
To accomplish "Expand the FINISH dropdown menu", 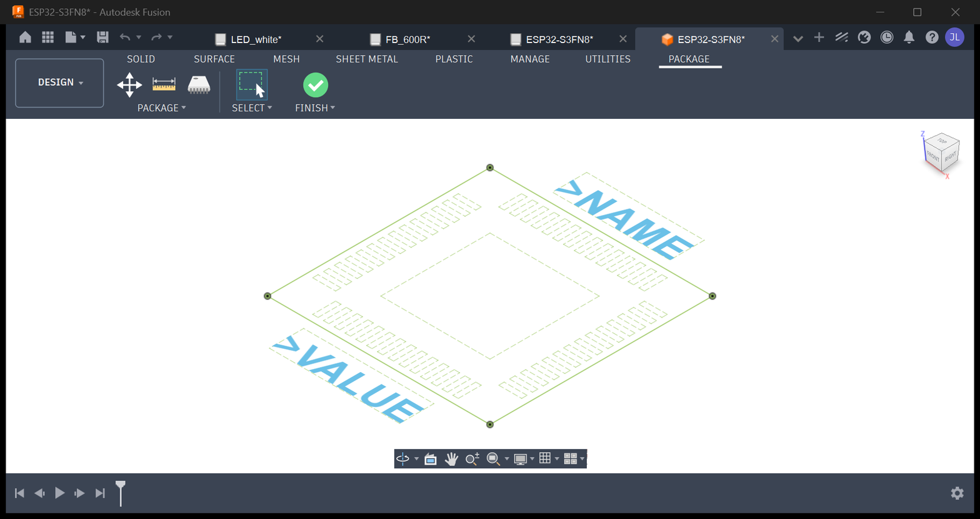I will pos(315,108).
